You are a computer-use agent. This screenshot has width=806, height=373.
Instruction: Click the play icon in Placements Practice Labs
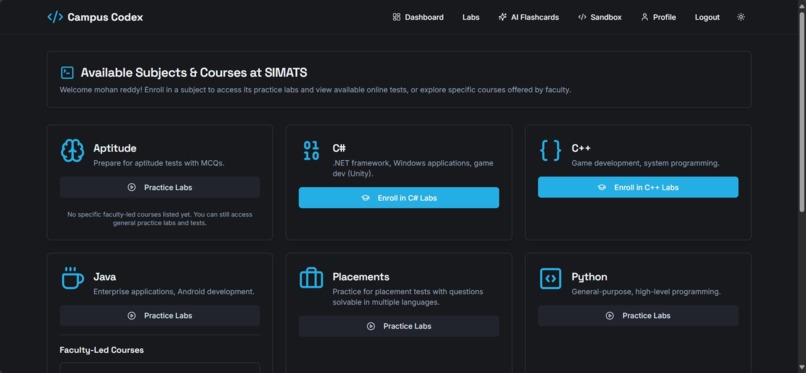371,326
